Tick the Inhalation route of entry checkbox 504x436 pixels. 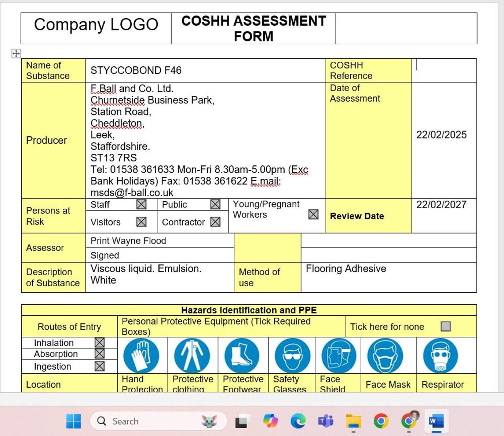pyautogui.click(x=99, y=342)
